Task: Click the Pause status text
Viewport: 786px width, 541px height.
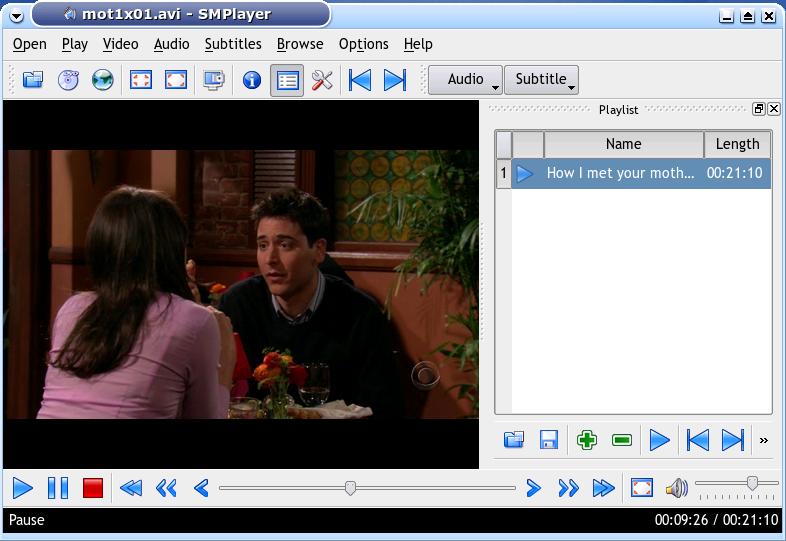Action: (27, 520)
